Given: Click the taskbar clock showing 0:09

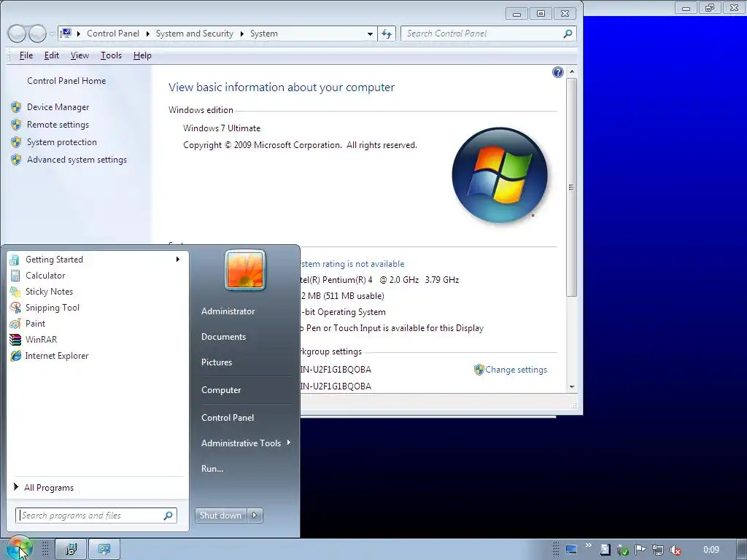Looking at the screenshot, I should [711, 550].
